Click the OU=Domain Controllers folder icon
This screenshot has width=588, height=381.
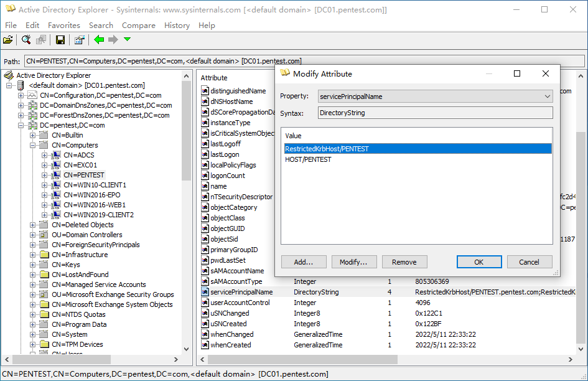tap(44, 235)
